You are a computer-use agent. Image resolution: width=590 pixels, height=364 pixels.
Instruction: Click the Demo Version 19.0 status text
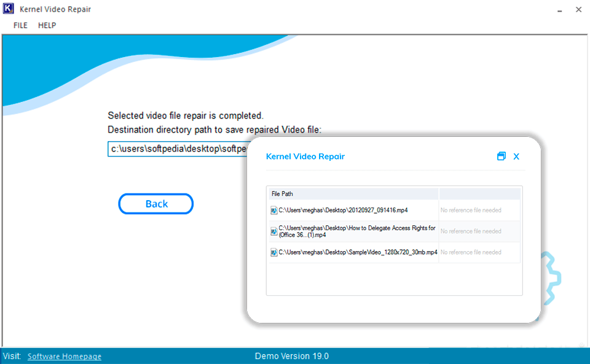point(292,356)
